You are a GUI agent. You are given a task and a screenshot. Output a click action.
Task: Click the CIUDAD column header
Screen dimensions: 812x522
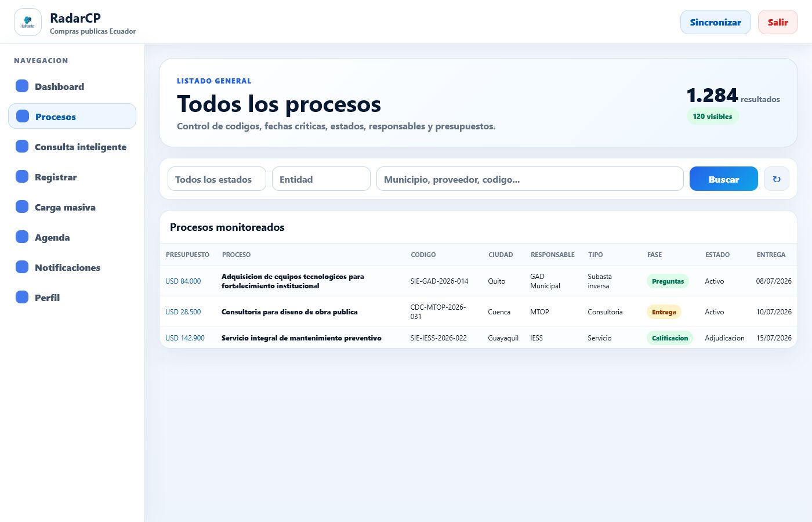(501, 255)
